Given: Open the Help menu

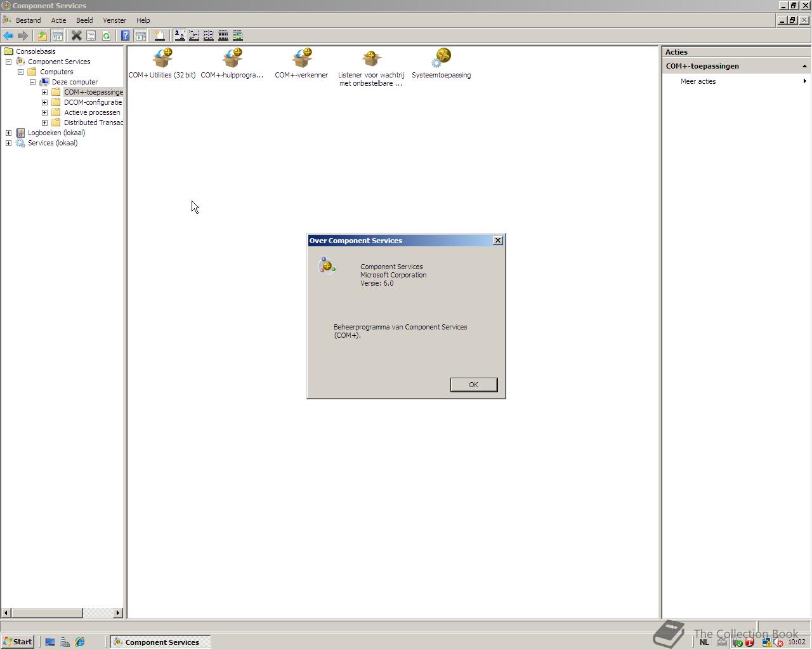Looking at the screenshot, I should [x=143, y=20].
